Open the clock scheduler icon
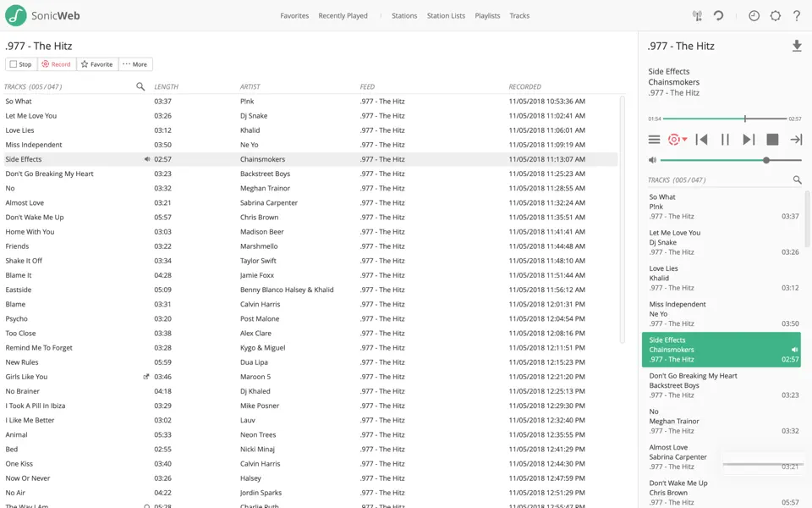 click(754, 15)
